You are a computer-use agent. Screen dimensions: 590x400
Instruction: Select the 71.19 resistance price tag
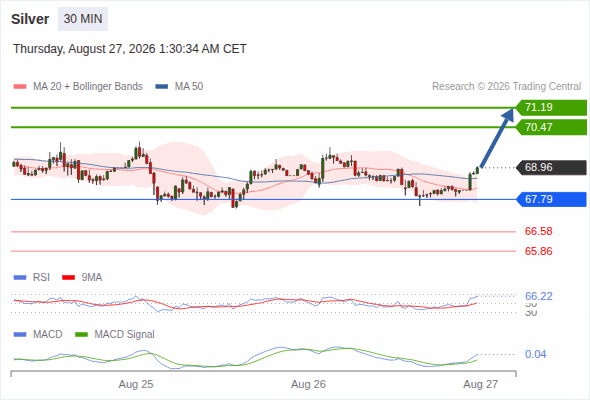551,108
